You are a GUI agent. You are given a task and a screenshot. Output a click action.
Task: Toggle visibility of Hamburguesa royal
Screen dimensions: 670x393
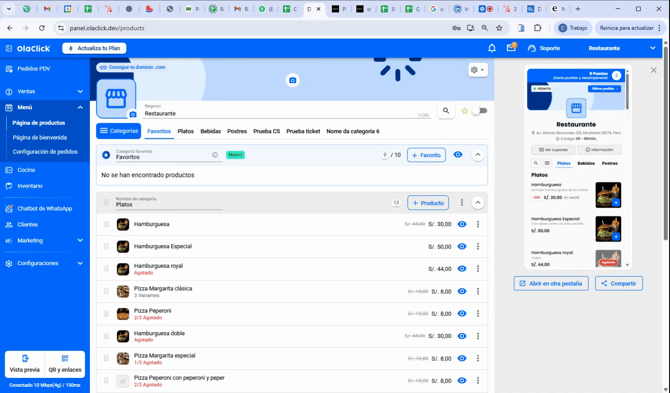[462, 269]
